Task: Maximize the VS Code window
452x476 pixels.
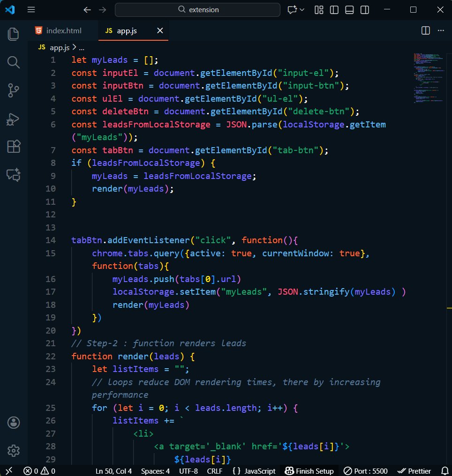Action: click(x=413, y=10)
